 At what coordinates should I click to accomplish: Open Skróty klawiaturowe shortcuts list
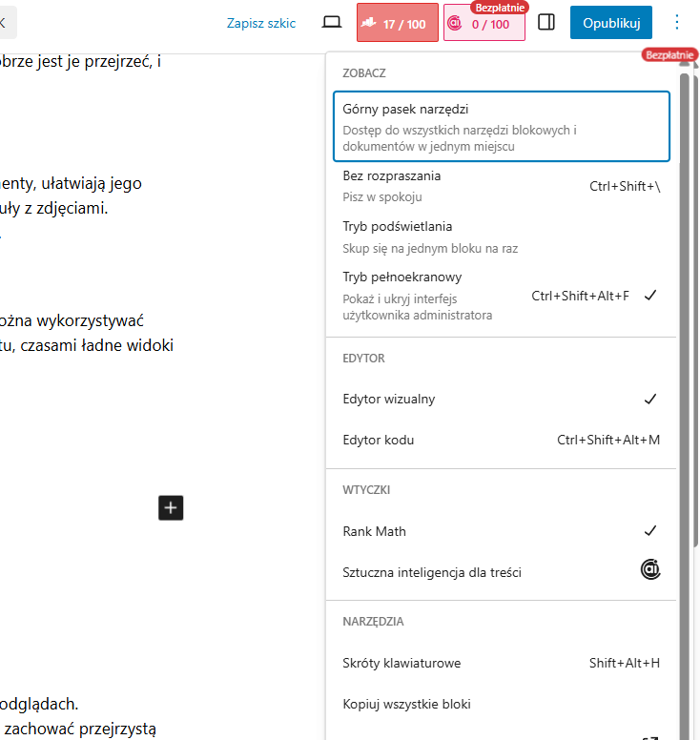tap(501, 663)
